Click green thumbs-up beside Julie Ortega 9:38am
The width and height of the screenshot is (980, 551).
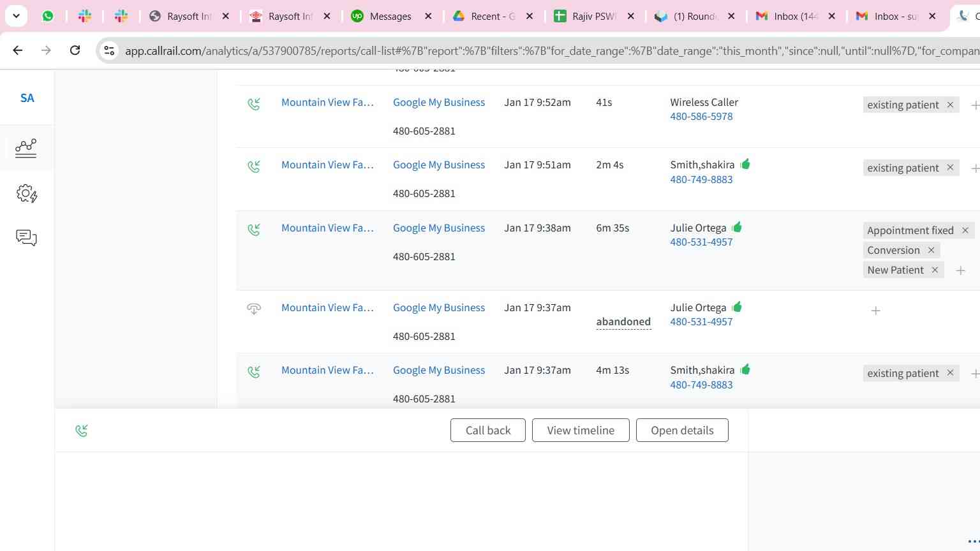[737, 228]
